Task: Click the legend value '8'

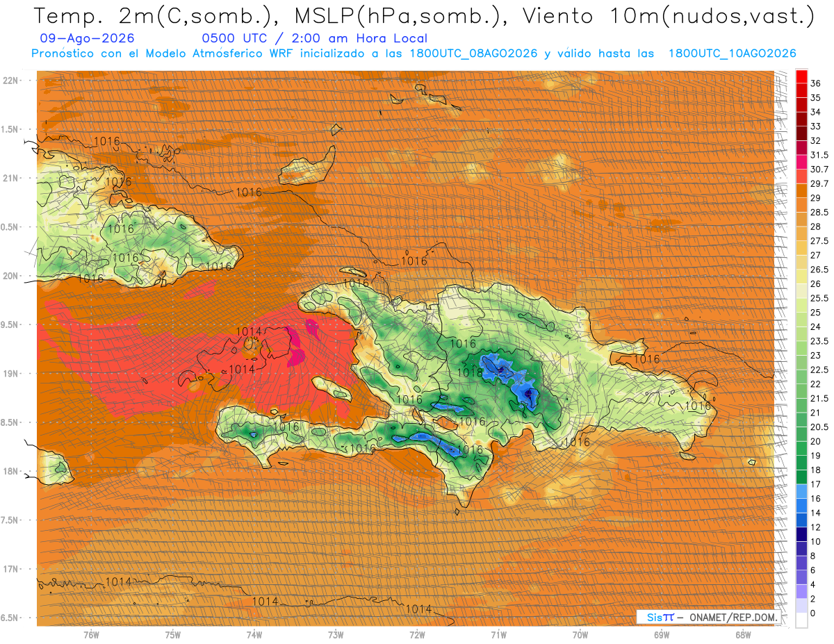Action: [x=813, y=556]
